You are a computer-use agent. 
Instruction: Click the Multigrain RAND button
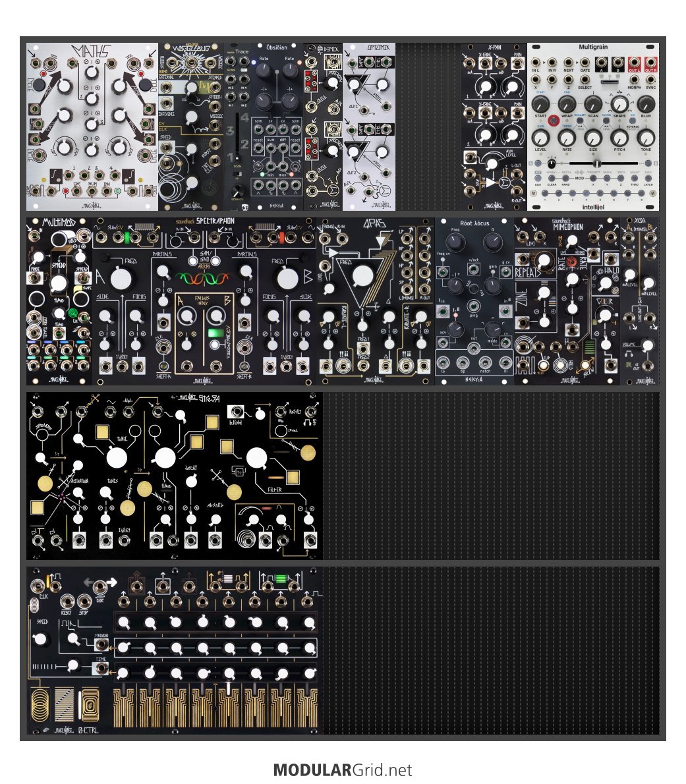pos(565,179)
